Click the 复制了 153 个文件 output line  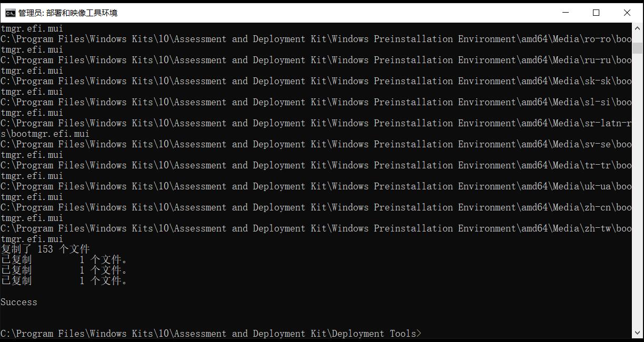coord(45,249)
